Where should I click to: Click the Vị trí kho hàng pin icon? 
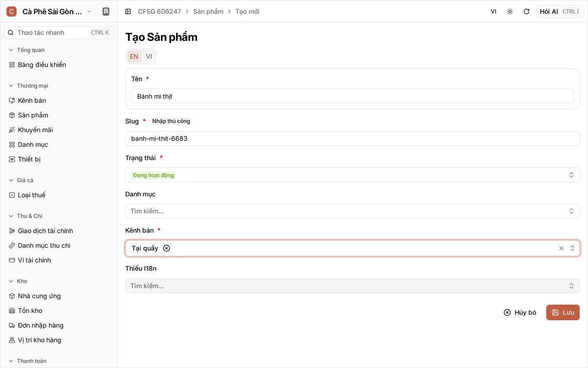pos(12,340)
